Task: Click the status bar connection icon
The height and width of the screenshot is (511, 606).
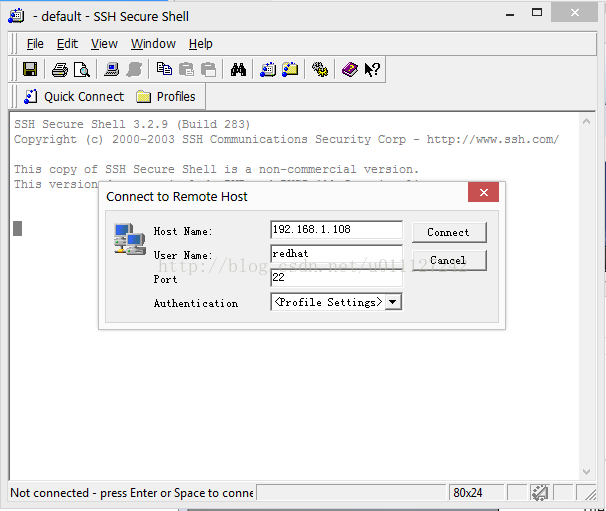Action: pyautogui.click(x=540, y=493)
